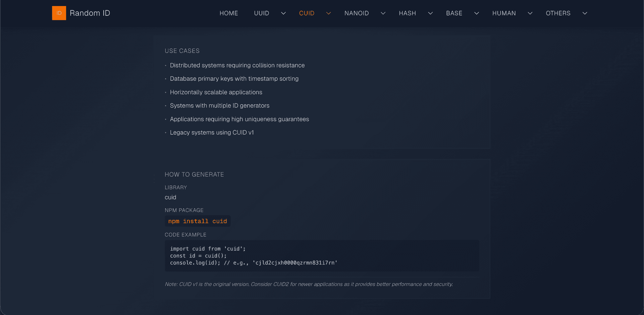The image size is (644, 315).
Task: Expand the CUID dropdown chevron
Action: tap(329, 13)
